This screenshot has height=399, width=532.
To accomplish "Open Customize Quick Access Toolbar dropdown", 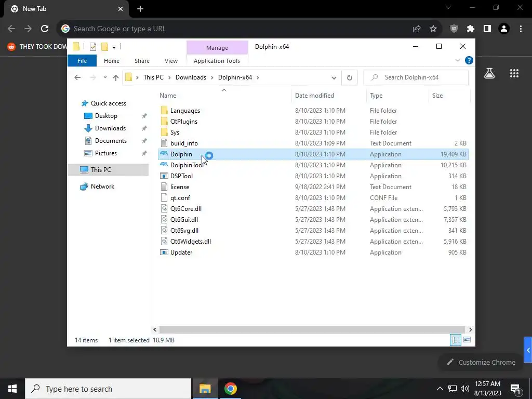I will point(114,47).
